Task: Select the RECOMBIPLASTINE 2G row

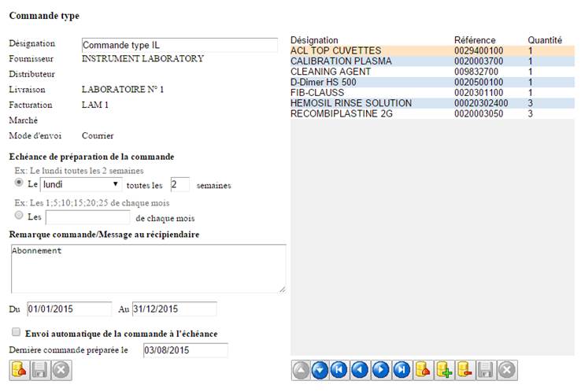Action: coord(432,113)
